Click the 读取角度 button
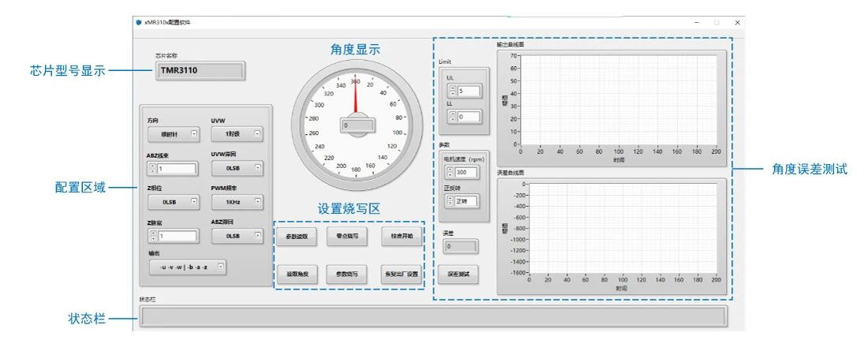Viewport: 868px width, 351px height. [x=297, y=274]
